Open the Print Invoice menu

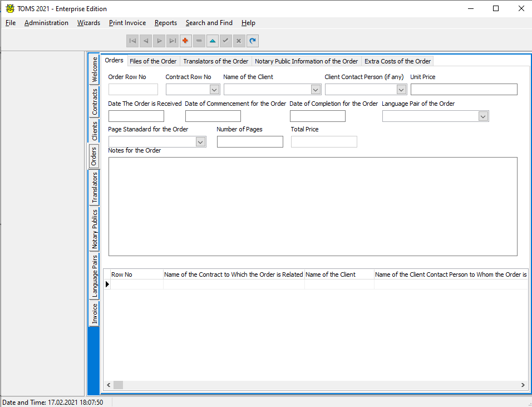point(127,23)
